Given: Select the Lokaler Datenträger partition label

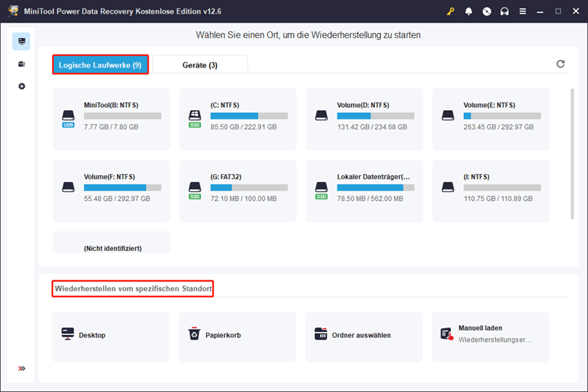Looking at the screenshot, I should [x=373, y=177].
